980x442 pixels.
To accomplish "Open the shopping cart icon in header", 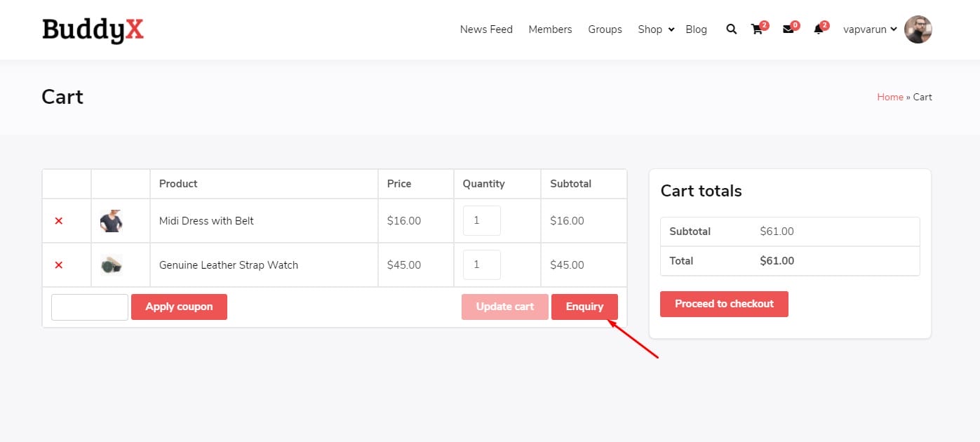I will click(x=757, y=29).
